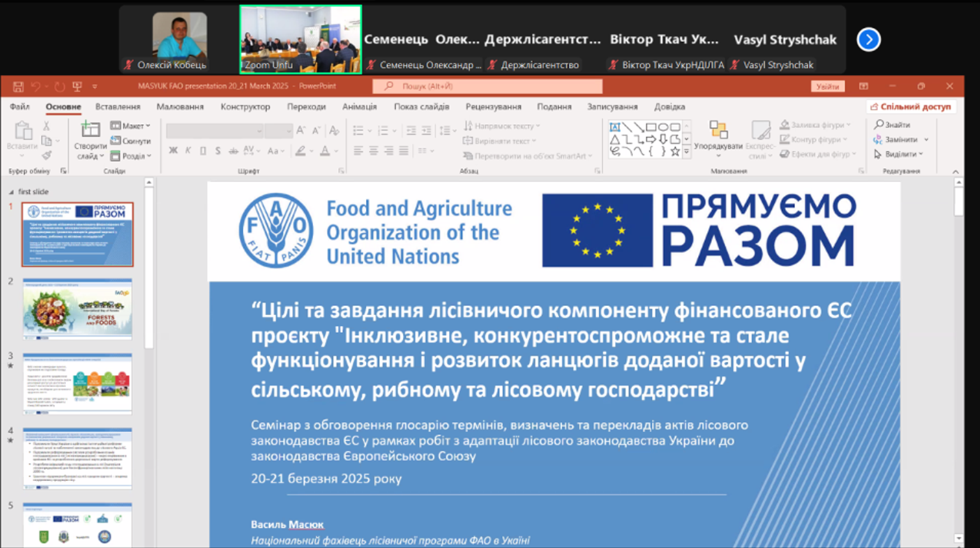Switch to the Переходи ribbon tab
The image size is (980, 548).
click(x=306, y=106)
